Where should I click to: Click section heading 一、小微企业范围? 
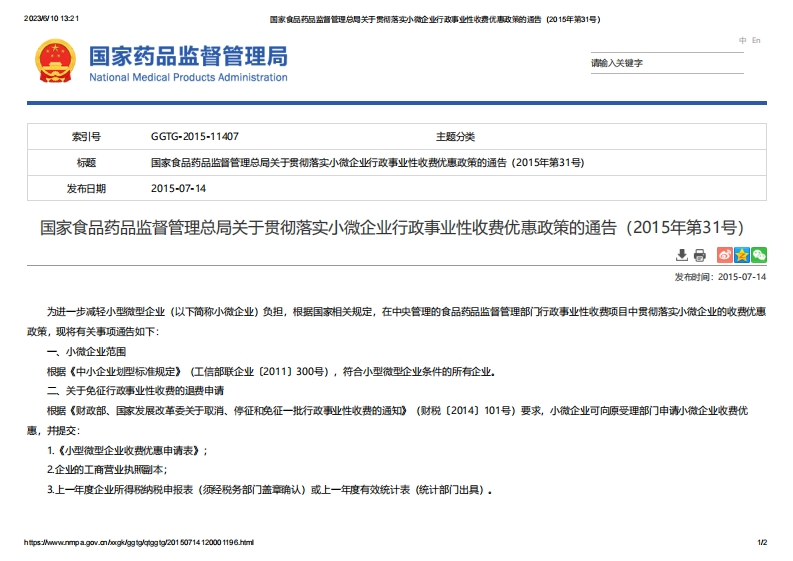point(86,352)
